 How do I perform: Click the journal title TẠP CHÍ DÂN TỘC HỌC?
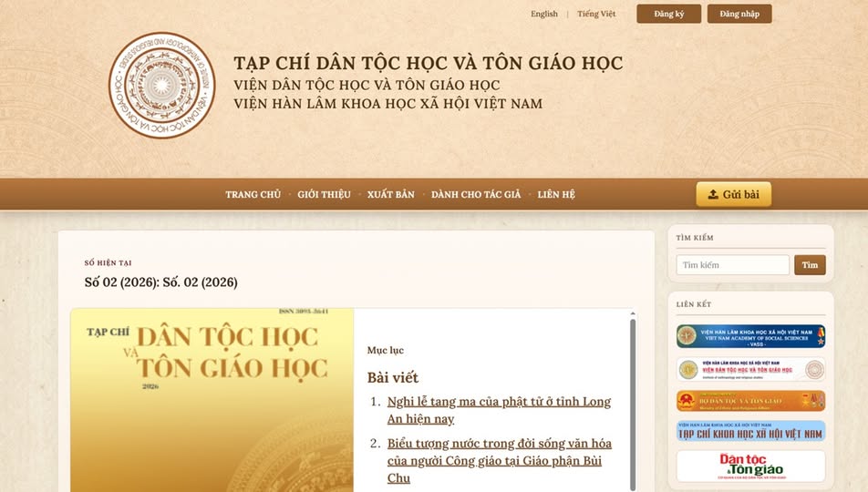pyautogui.click(x=428, y=63)
